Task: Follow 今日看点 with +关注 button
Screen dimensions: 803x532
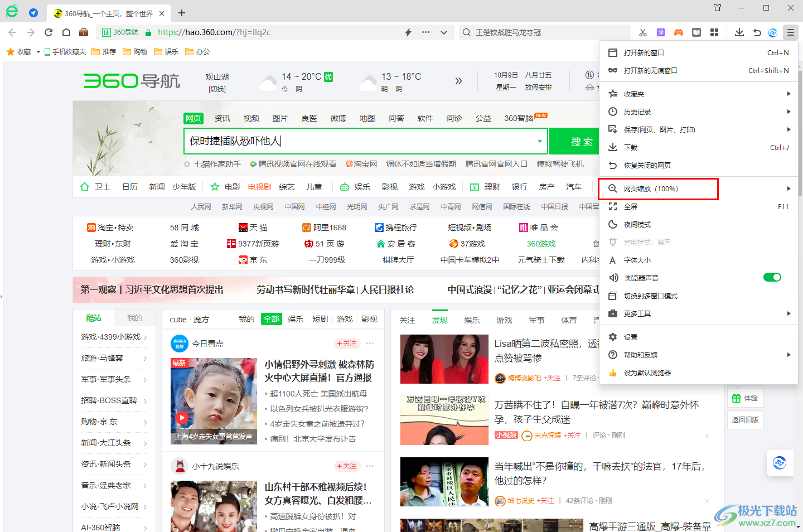Action: click(347, 344)
